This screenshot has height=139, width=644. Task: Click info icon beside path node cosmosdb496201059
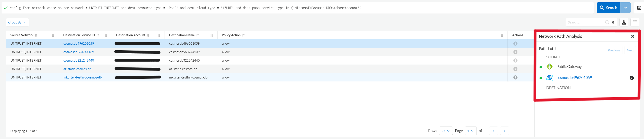point(632,78)
